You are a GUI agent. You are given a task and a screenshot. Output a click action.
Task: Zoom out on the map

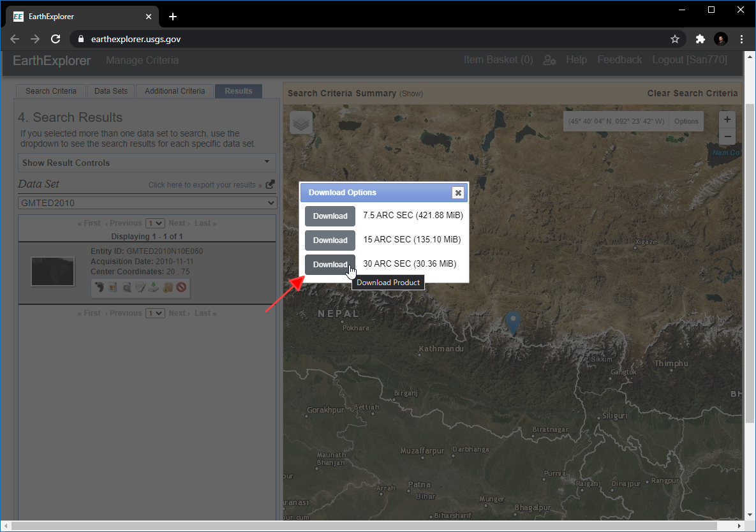pos(727,137)
